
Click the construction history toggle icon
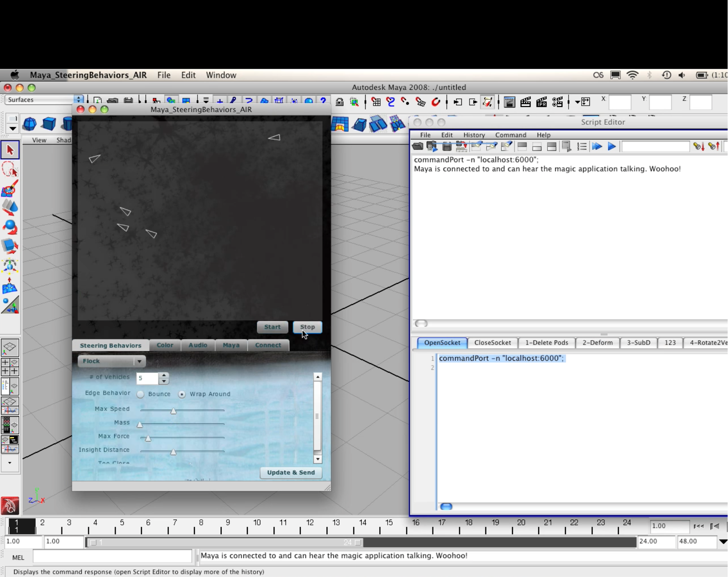tap(487, 102)
